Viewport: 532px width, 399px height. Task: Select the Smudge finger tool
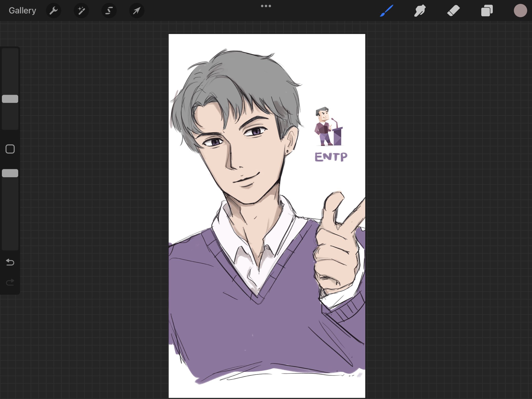click(420, 11)
